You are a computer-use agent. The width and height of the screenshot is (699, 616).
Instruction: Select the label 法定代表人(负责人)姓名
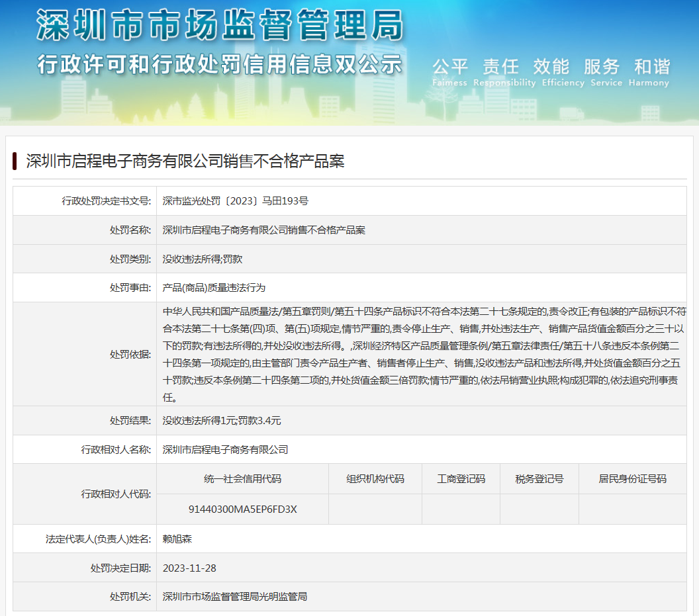coord(99,539)
